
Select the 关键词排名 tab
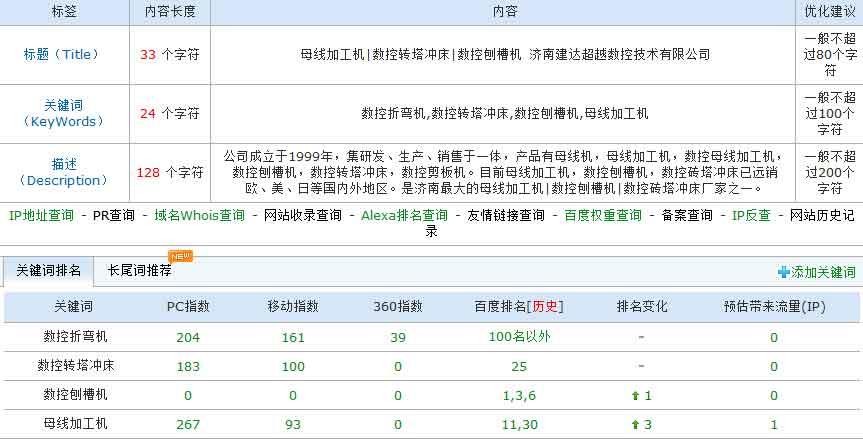(x=48, y=270)
